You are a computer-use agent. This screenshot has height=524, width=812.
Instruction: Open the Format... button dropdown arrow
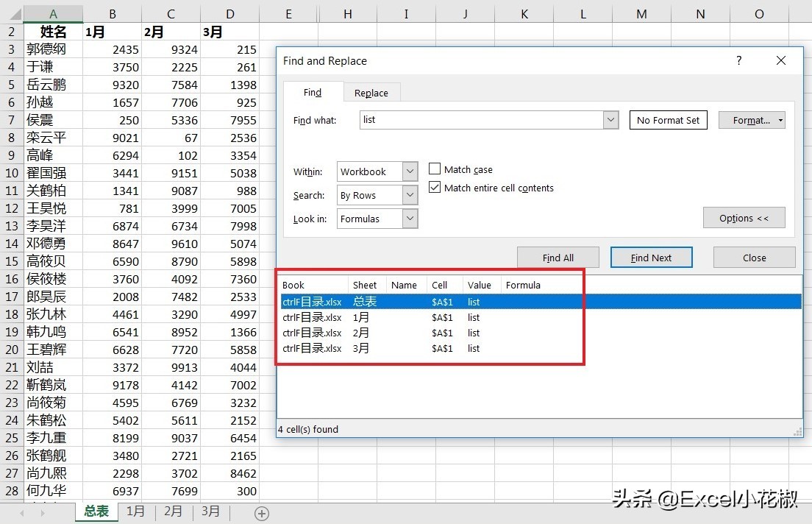pos(780,120)
